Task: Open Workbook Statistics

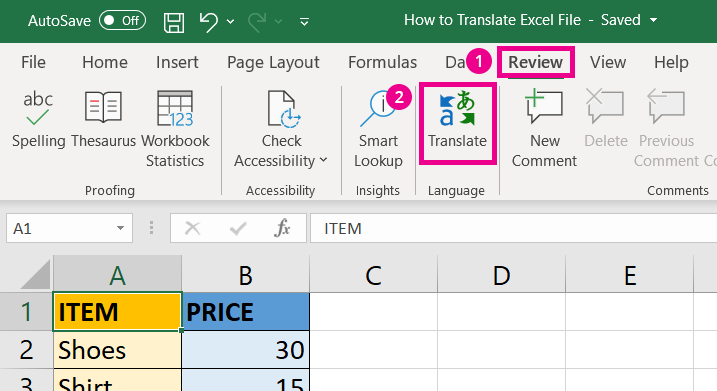Action: point(175,129)
